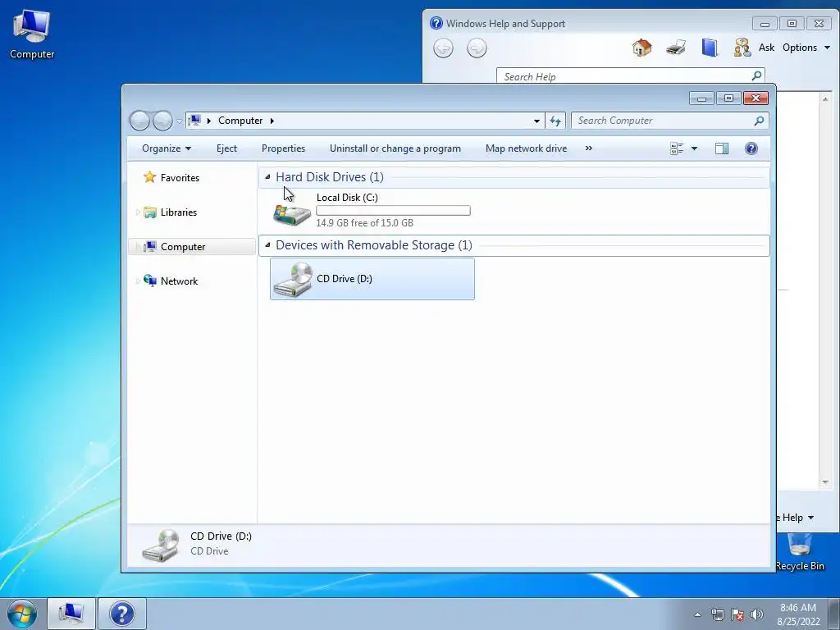Click the Help and Support taskbar button

(122, 614)
